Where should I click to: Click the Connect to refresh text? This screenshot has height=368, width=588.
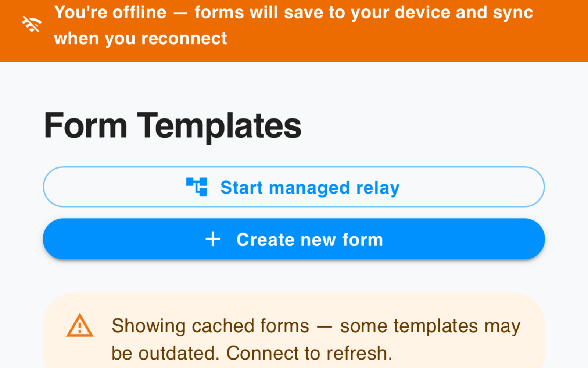tap(308, 353)
